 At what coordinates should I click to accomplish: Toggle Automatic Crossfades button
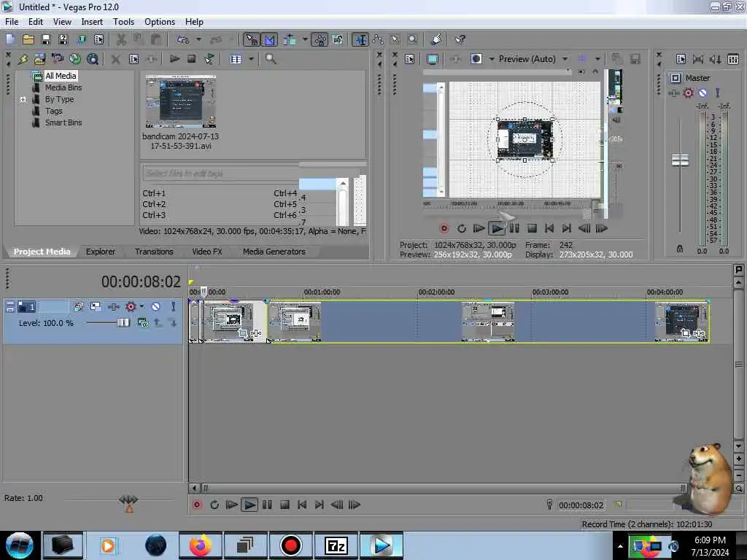point(269,39)
